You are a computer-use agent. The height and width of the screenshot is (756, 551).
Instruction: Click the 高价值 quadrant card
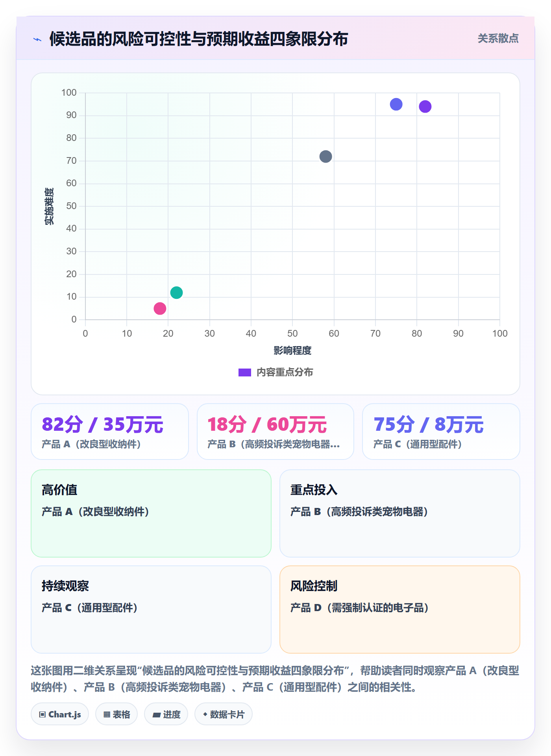pos(151,513)
